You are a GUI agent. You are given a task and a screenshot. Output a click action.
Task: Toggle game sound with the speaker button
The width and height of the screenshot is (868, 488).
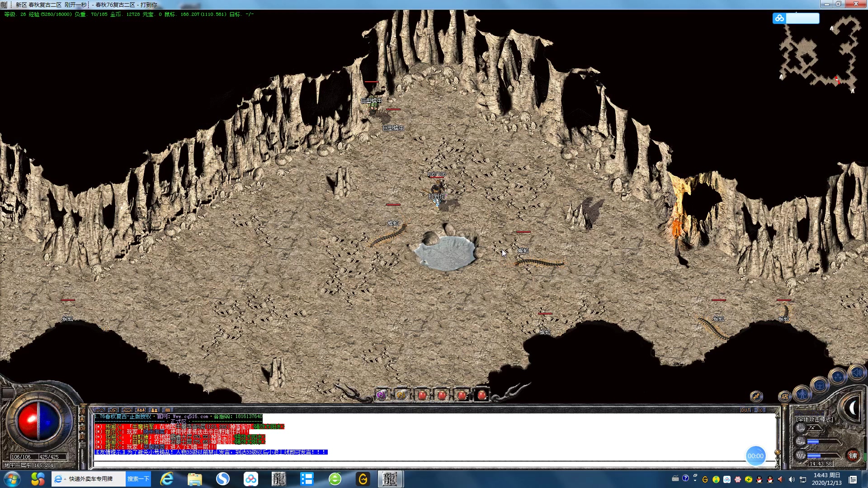pyautogui.click(x=857, y=373)
